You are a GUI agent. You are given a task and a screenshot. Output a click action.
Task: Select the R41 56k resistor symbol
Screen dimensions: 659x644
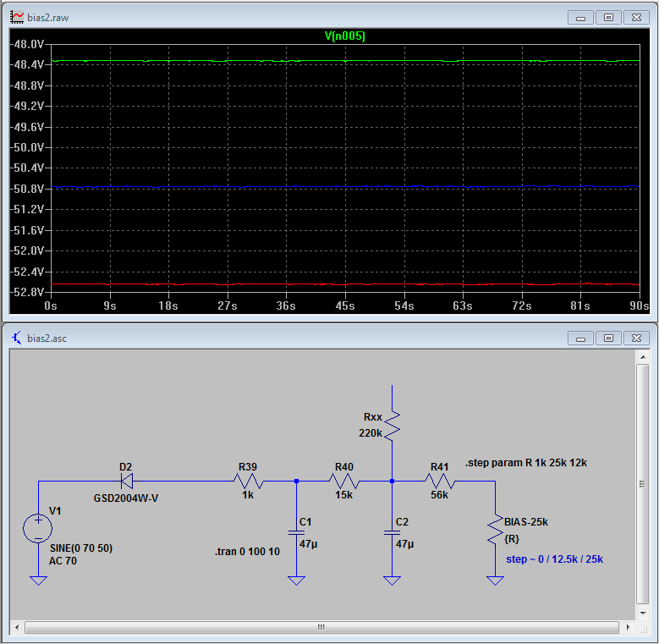point(440,482)
